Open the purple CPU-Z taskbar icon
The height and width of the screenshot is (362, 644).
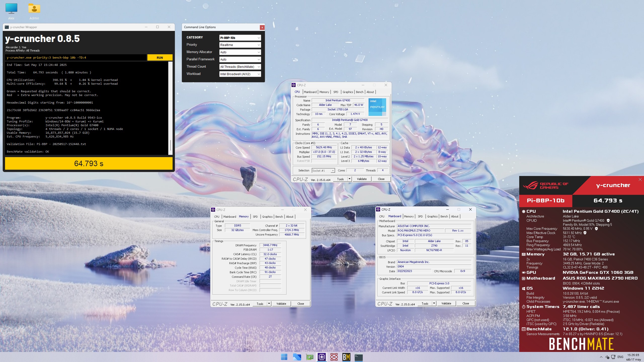tap(321, 357)
